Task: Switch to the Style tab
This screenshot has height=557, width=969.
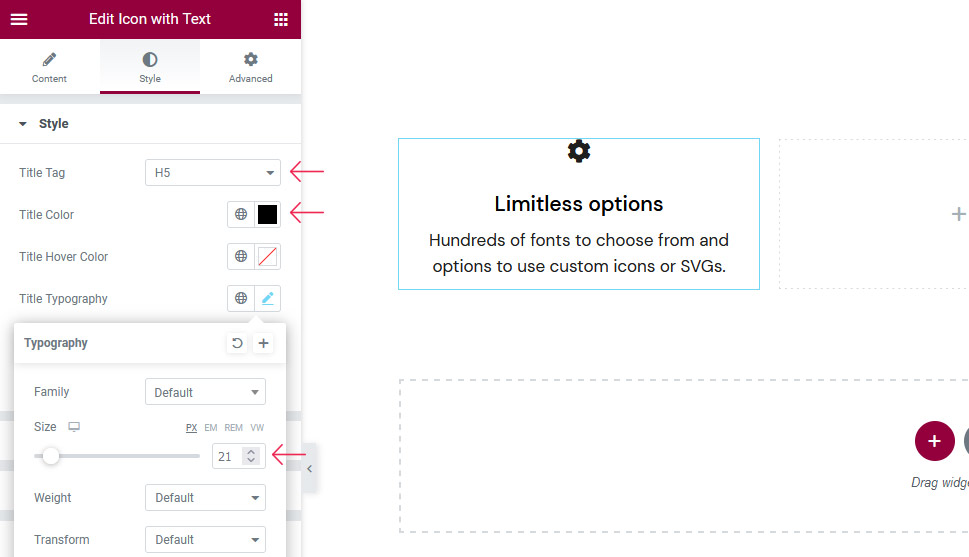Action: [150, 67]
